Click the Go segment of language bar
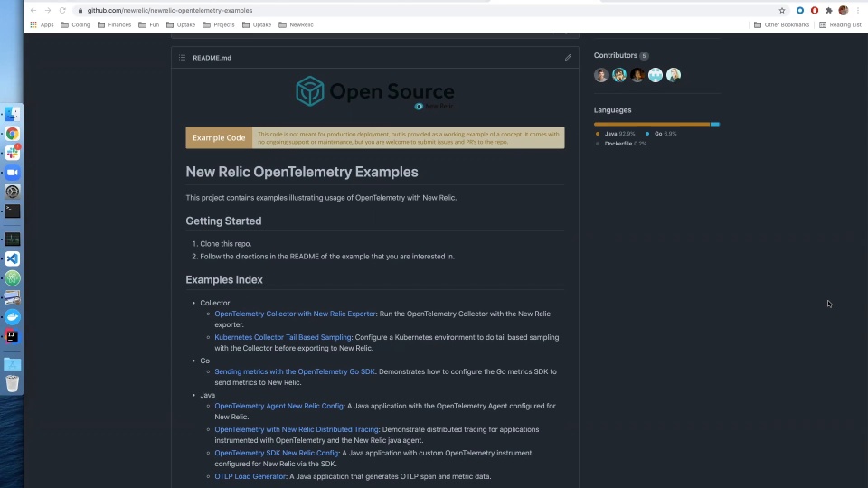Screen dimensions: 868x488 714,124
